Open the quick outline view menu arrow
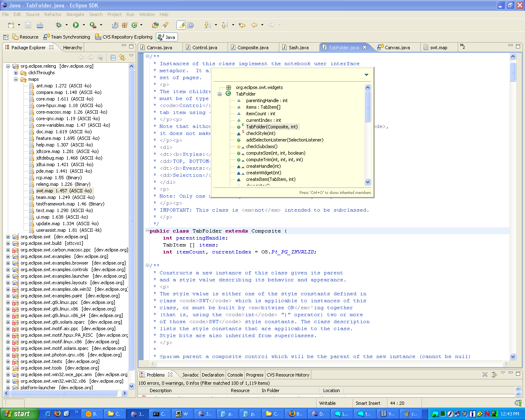Screen dimensions: 525x420 click(x=366, y=75)
